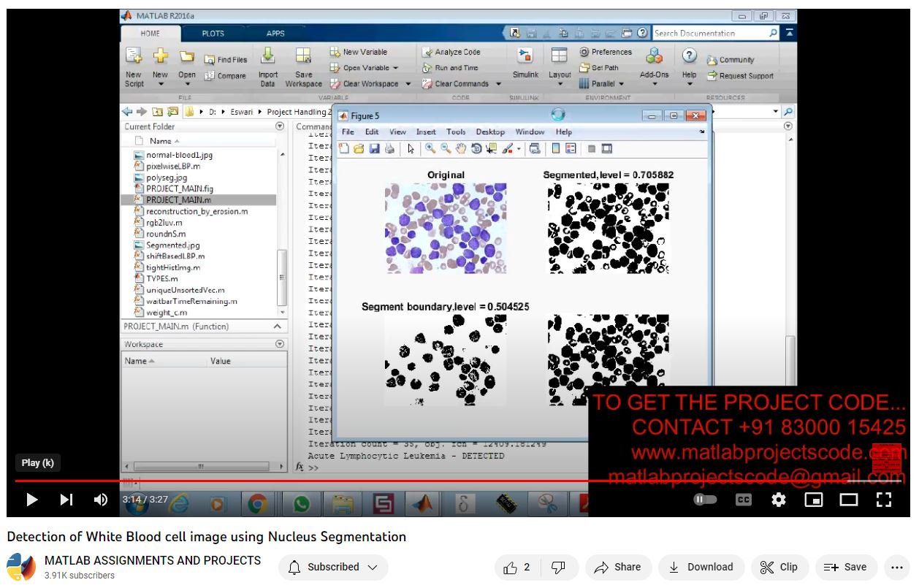Viewport: 919px width, 588px height.
Task: Open MATLAB ASSIGNMENTS AND PROJECTS channel link
Action: pos(153,560)
